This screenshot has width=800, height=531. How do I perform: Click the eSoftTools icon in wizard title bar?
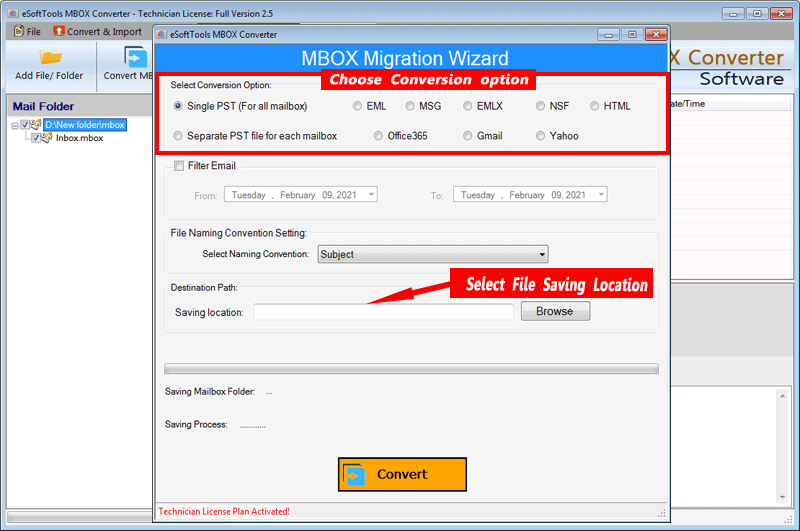pyautogui.click(x=162, y=34)
